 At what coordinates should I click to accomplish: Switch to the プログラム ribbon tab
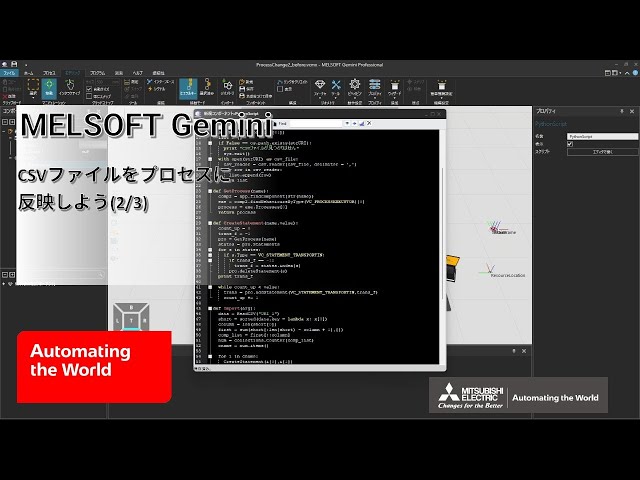98,73
